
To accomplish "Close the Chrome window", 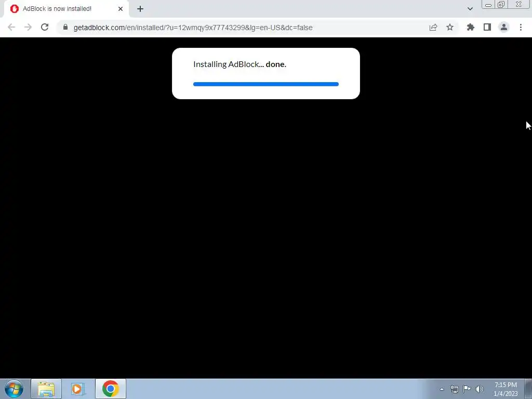I will click(519, 4).
